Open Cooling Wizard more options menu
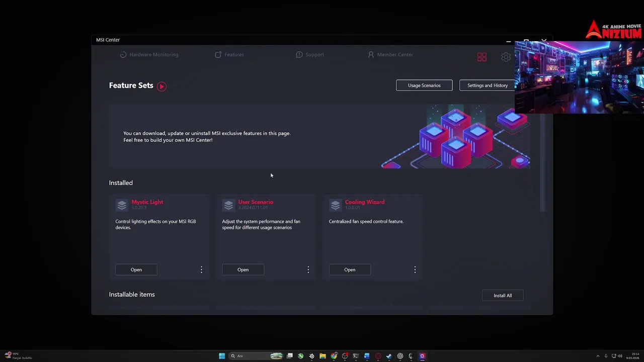This screenshot has height=362, width=644. [415, 270]
